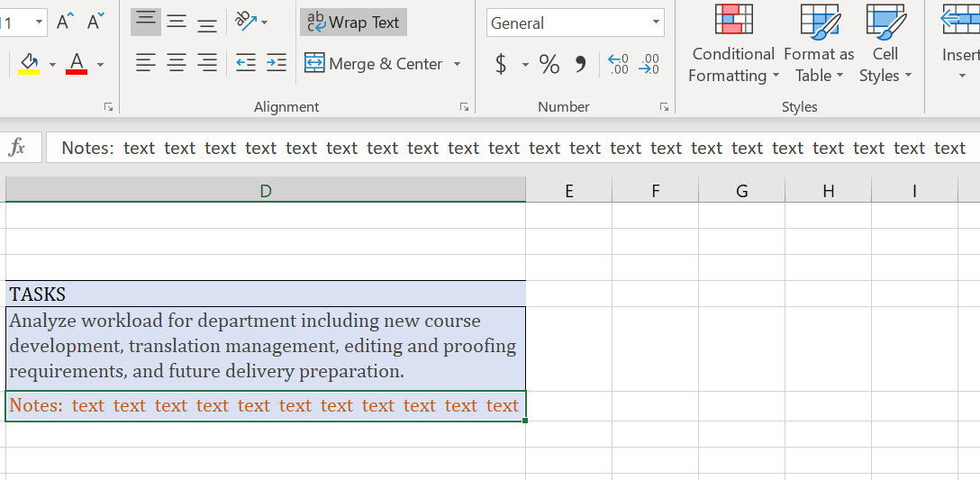Increase decimal places
Image resolution: width=980 pixels, height=480 pixels.
[x=618, y=64]
